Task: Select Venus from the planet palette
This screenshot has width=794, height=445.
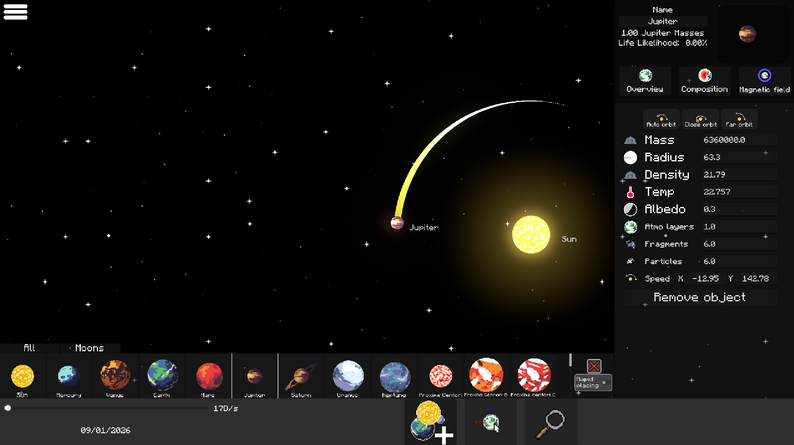Action: (115, 376)
